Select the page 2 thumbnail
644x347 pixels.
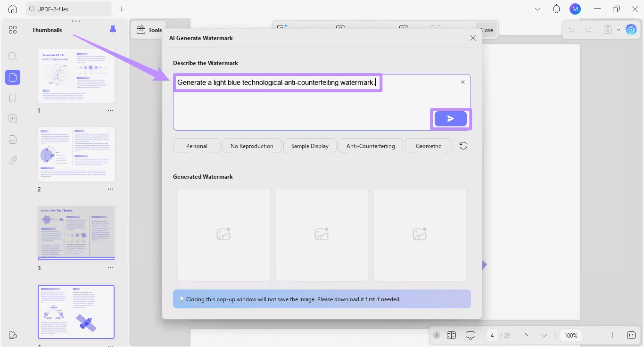76,154
